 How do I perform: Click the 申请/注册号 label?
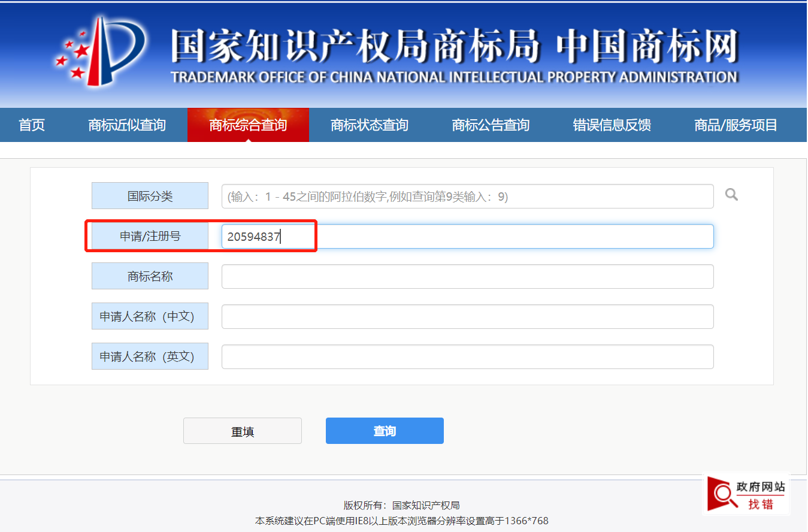tap(150, 236)
